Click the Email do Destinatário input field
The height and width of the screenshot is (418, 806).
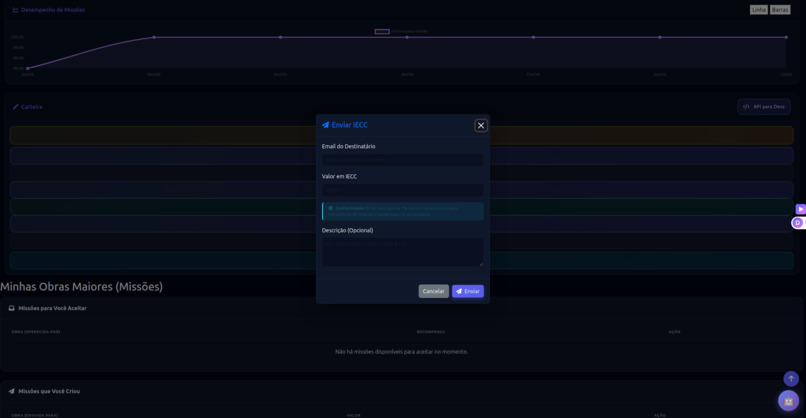point(402,160)
